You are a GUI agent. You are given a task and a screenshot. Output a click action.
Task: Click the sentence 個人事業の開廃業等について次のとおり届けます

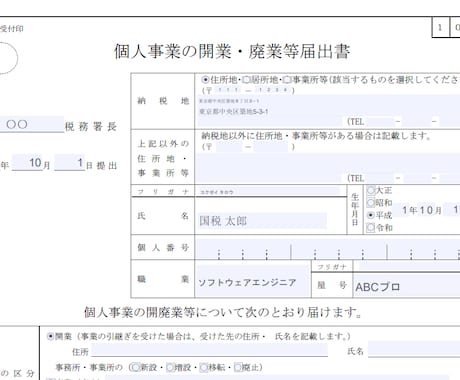pos(223,312)
